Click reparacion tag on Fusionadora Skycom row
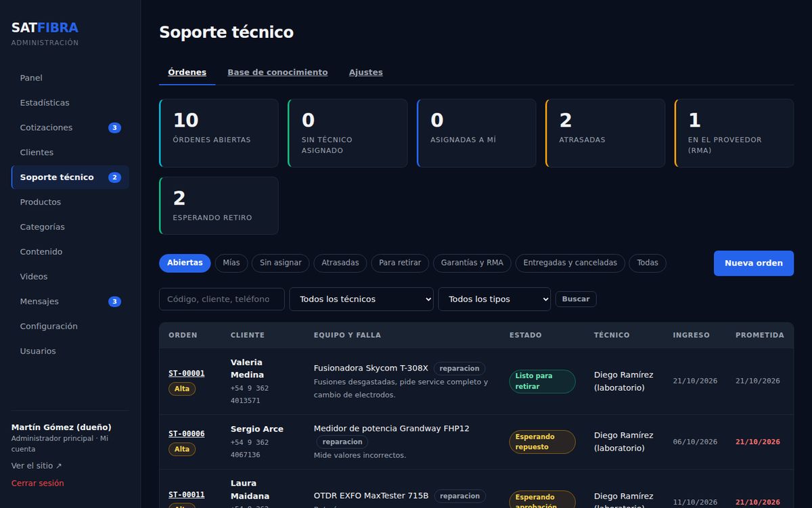Viewport: 812px width, 508px height. click(459, 368)
